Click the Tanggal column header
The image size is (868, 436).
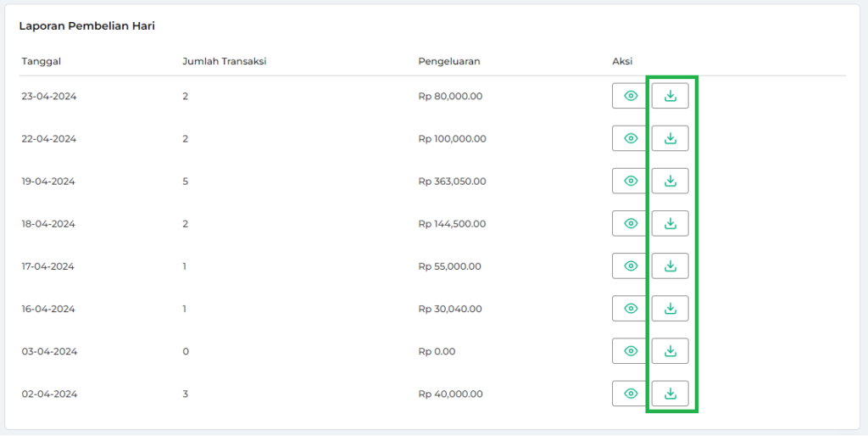point(42,61)
